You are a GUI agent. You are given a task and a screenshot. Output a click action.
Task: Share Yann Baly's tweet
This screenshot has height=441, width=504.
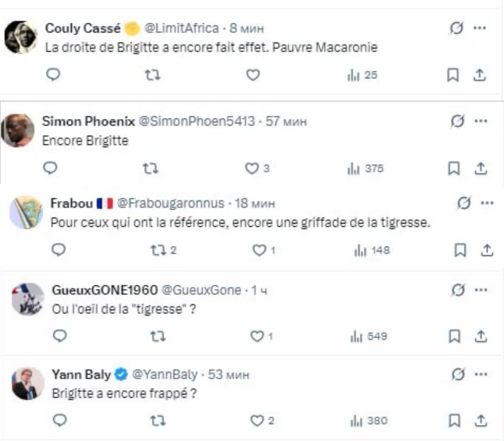480,421
